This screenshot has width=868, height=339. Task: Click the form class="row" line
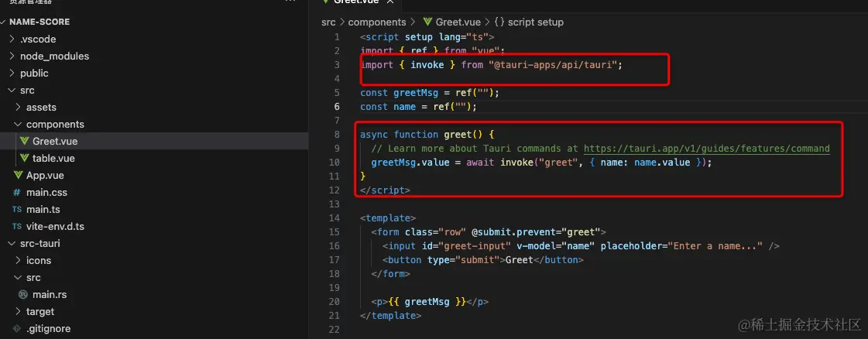[x=489, y=231]
